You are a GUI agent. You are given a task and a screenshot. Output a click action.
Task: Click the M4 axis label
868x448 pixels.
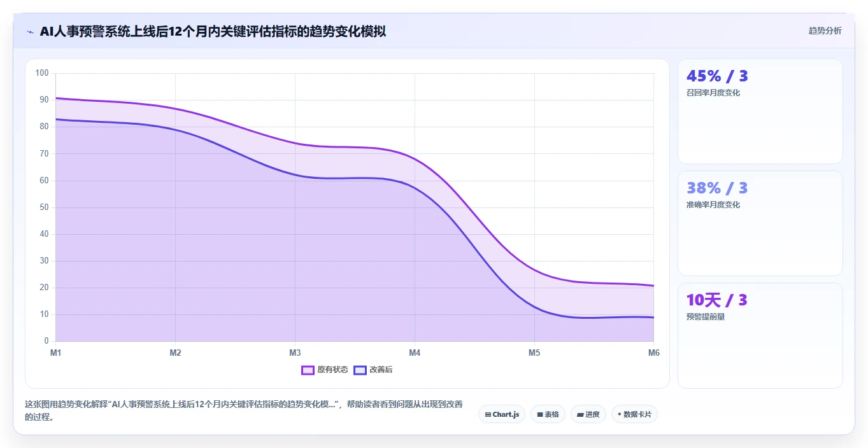(415, 353)
